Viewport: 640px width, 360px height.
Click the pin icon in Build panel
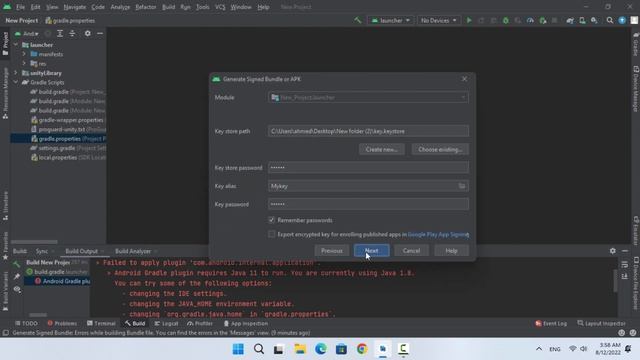pyautogui.click(x=17, y=277)
